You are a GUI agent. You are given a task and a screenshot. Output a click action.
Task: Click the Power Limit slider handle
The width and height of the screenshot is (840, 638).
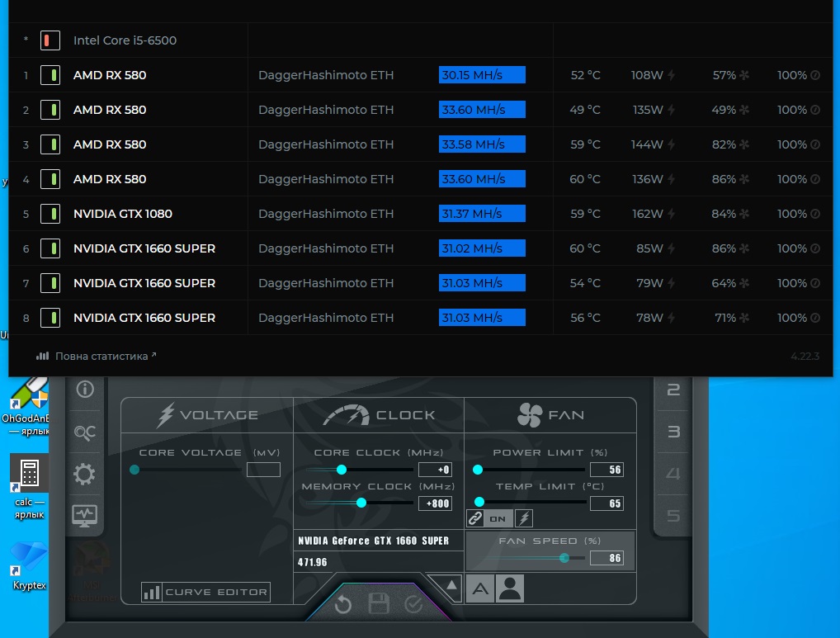coord(478,470)
